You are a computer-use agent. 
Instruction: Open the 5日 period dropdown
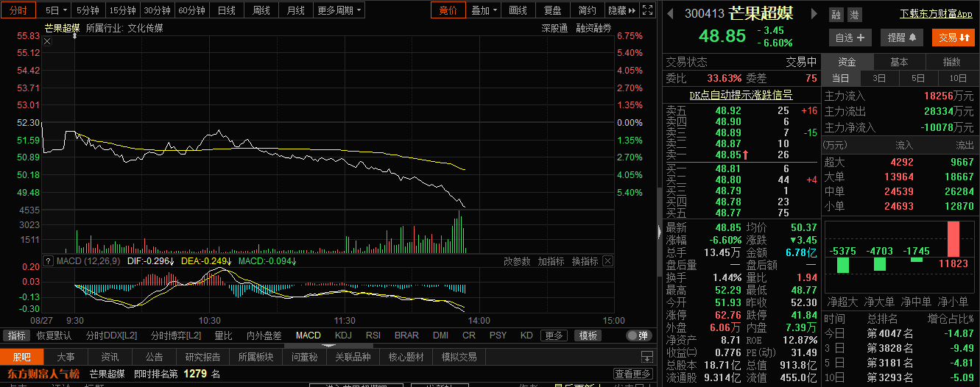(x=56, y=10)
